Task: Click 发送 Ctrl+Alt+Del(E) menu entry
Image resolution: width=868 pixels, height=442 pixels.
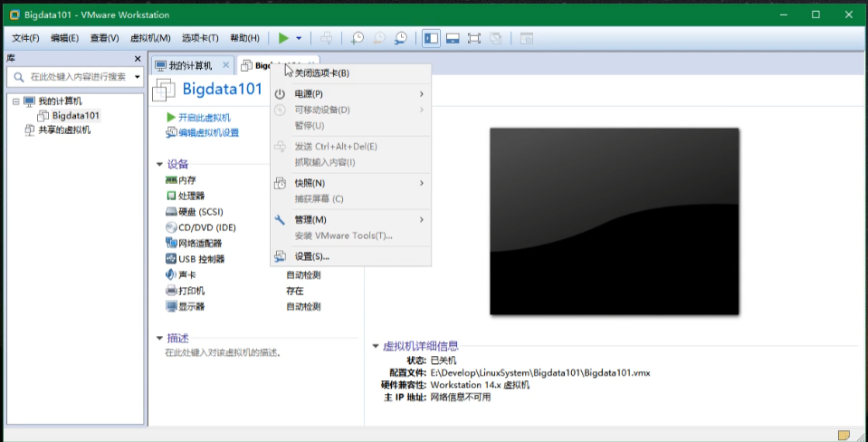Action: [350, 147]
